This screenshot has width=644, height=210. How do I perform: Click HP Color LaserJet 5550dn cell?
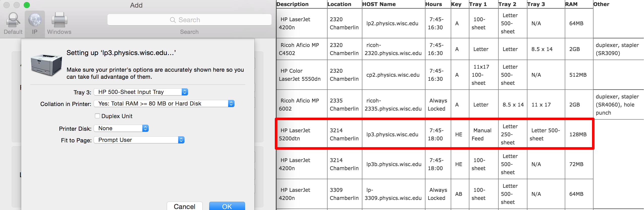pyautogui.click(x=302, y=75)
